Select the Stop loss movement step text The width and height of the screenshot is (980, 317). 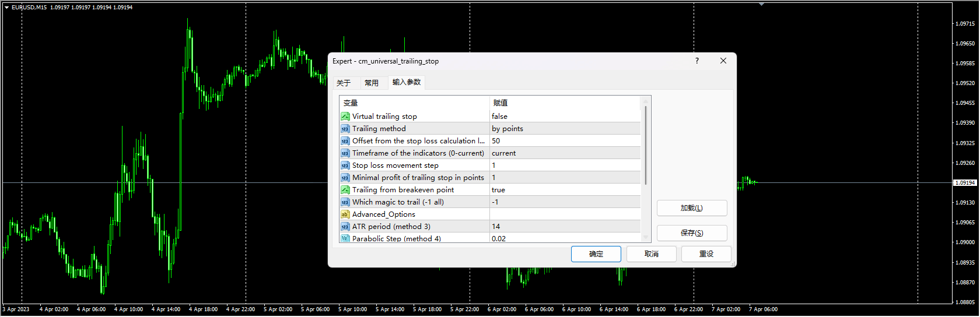tap(395, 165)
